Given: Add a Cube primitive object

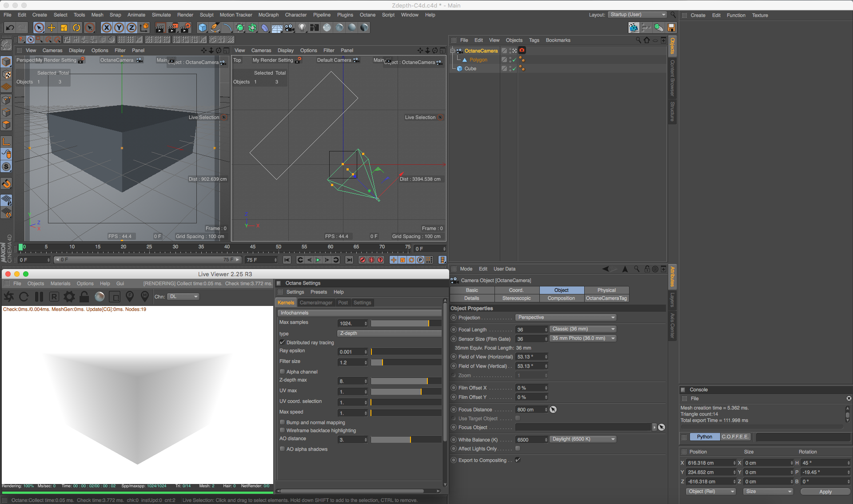Looking at the screenshot, I should (x=203, y=28).
